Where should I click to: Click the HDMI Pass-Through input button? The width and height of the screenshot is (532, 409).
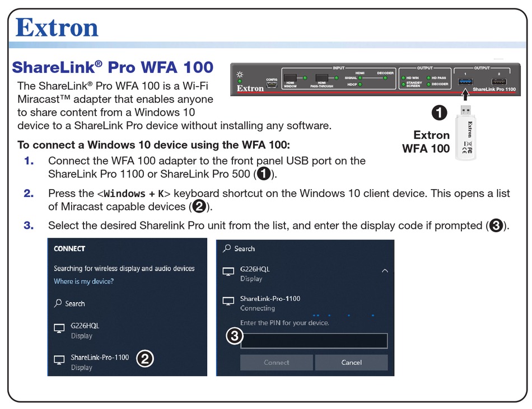pyautogui.click(x=321, y=78)
